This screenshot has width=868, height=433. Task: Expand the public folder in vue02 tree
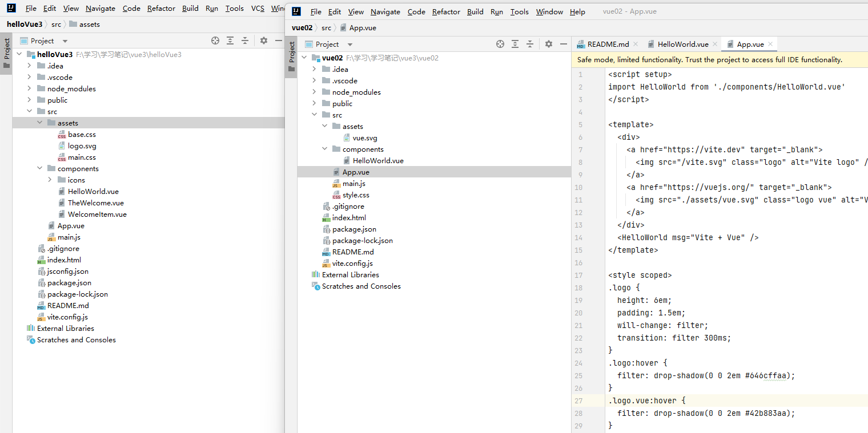point(314,103)
